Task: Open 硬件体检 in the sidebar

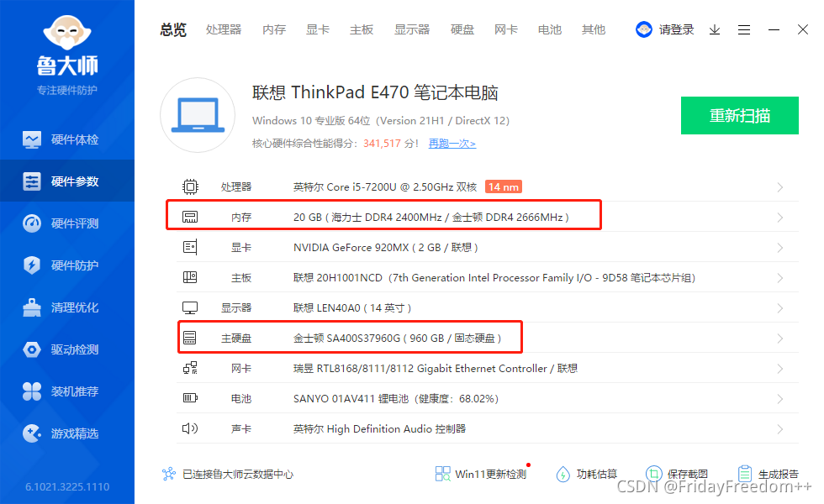Action: click(67, 139)
